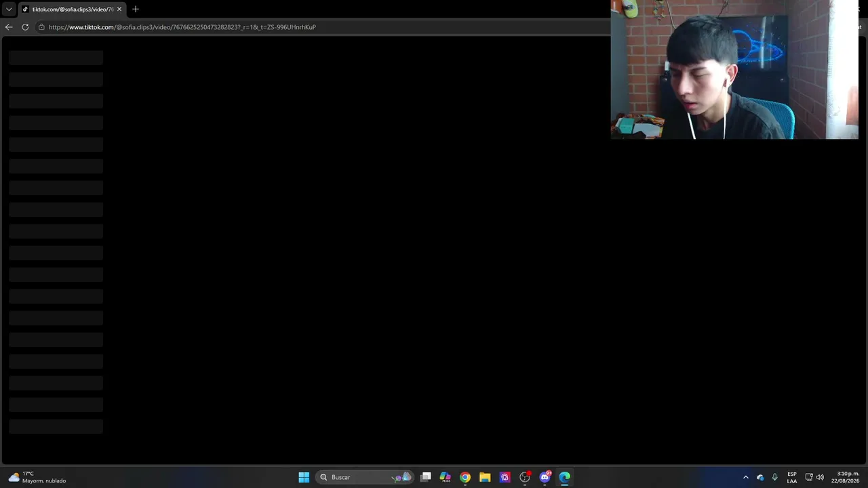Click the microphone tray icon
This screenshot has height=488, width=868.
(x=774, y=477)
